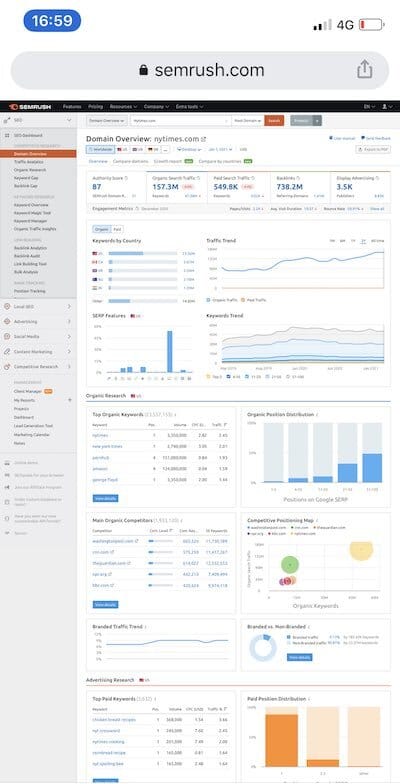400x784 pixels.
Task: Tap the lock icon next to semrush.com
Action: [144, 70]
